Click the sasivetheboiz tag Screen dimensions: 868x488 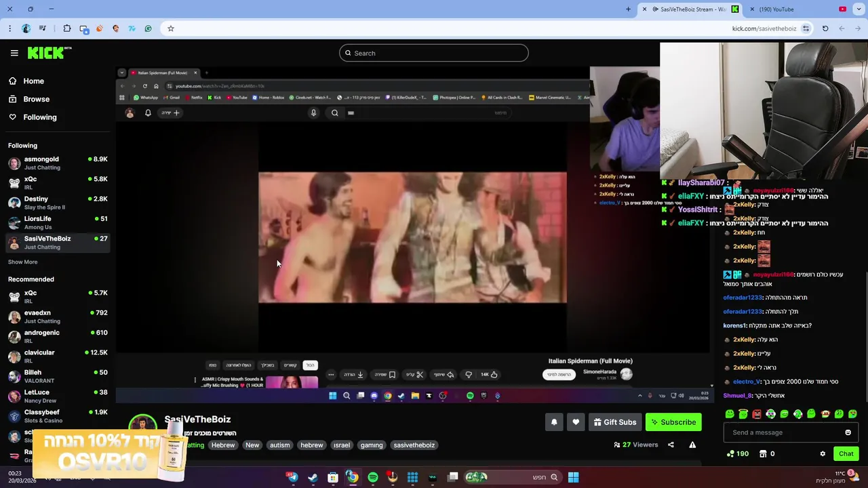414,445
